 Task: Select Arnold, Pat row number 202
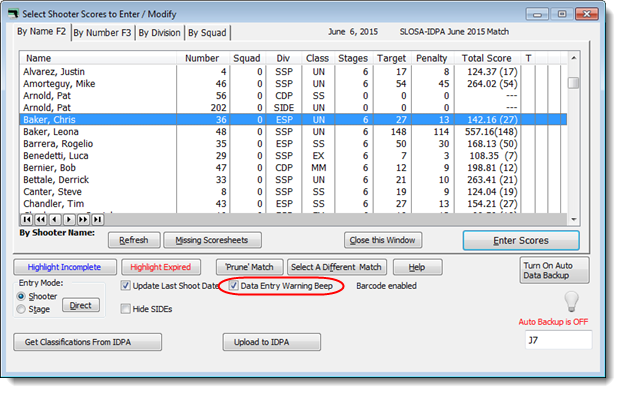coord(293,107)
